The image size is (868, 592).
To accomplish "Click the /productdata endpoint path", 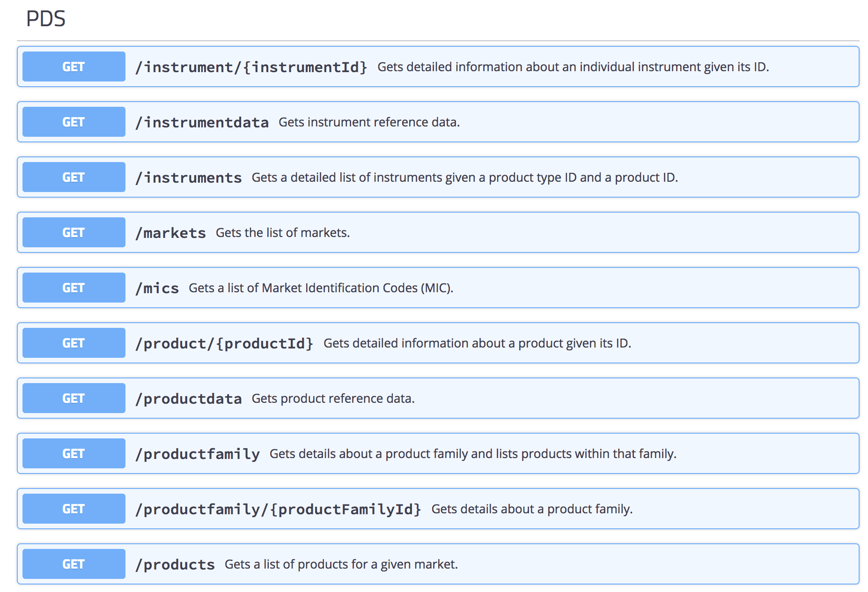I will 189,398.
